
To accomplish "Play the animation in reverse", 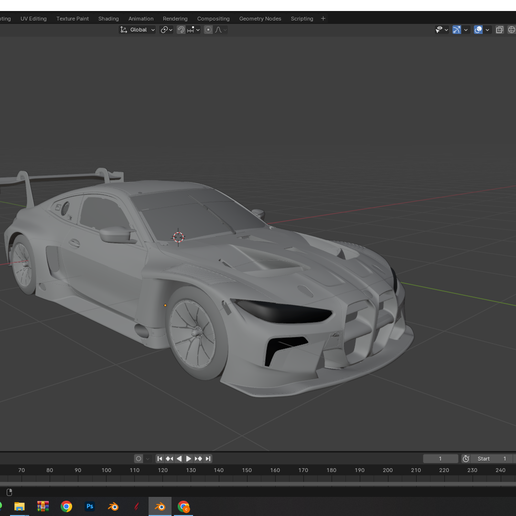I will tap(179, 459).
